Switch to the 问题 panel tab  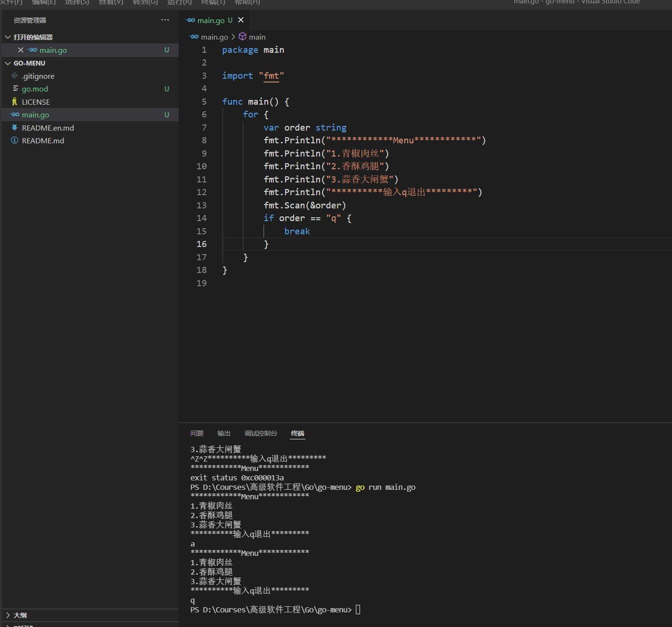pos(197,433)
